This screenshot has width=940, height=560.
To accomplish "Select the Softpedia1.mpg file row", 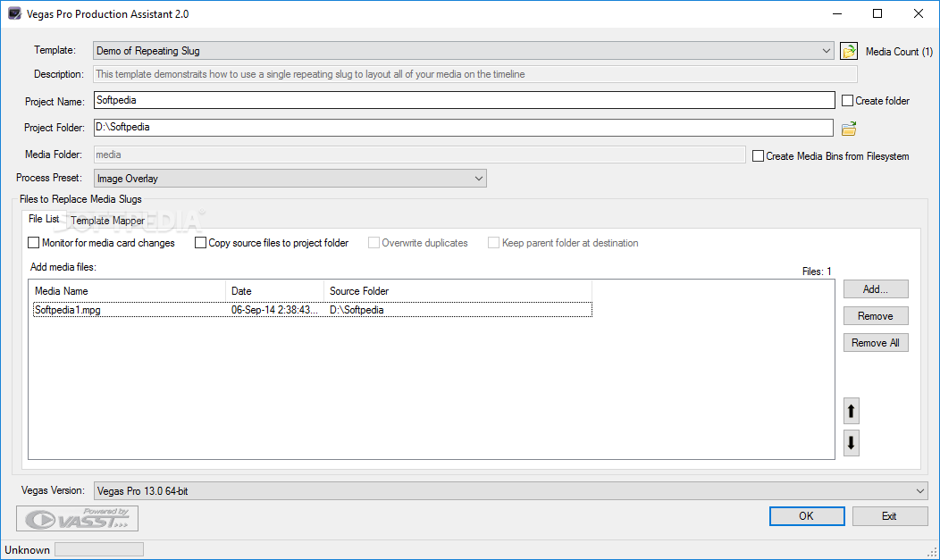I will pos(313,310).
